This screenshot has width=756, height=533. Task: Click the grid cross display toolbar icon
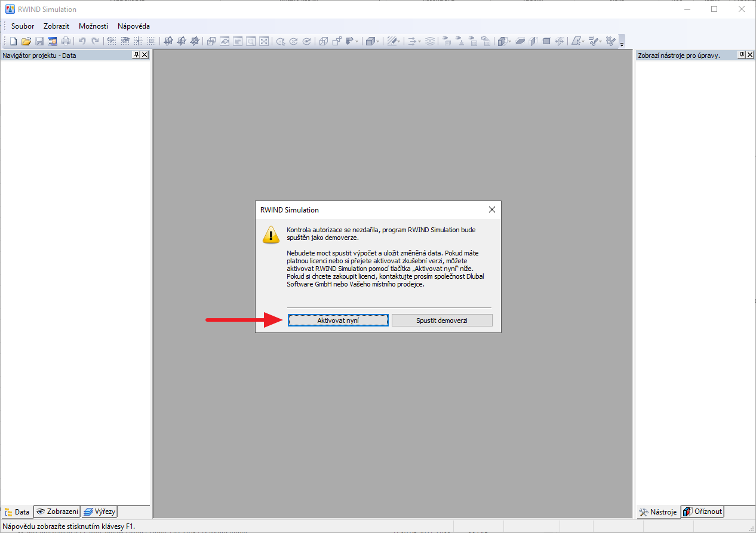(138, 41)
